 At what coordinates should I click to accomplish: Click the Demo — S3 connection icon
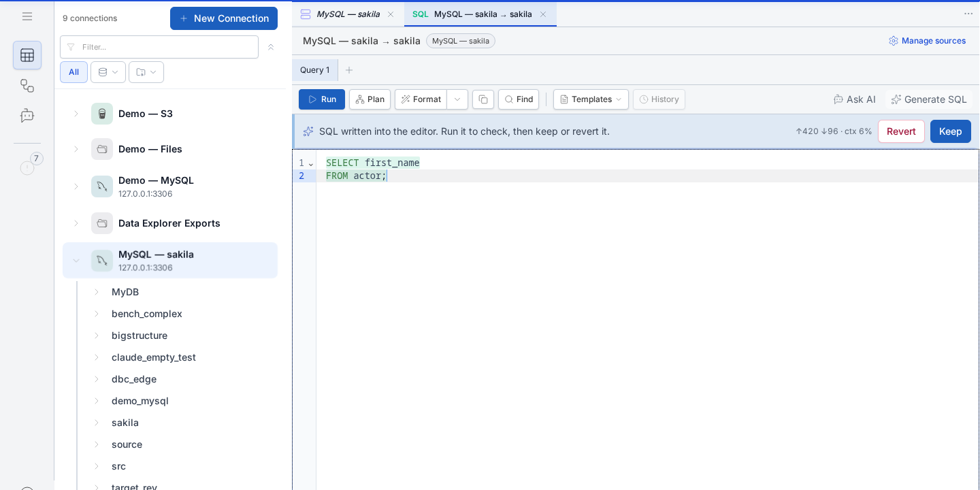[x=102, y=114]
